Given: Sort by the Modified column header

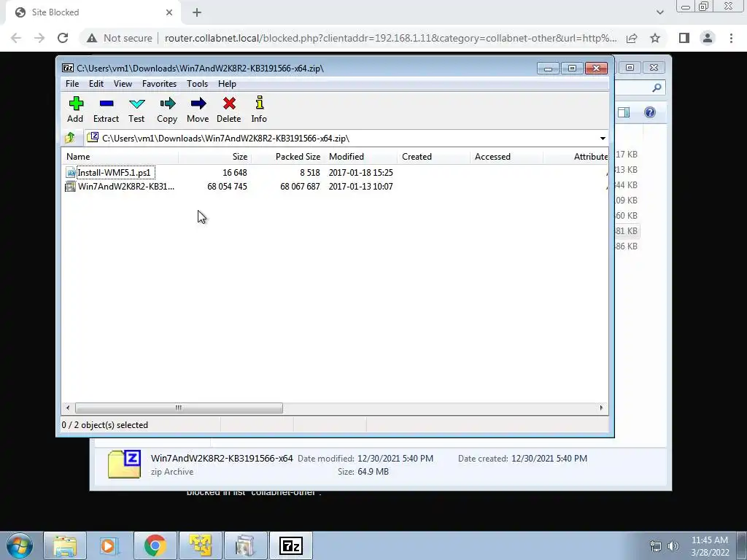Looking at the screenshot, I should (x=361, y=157).
